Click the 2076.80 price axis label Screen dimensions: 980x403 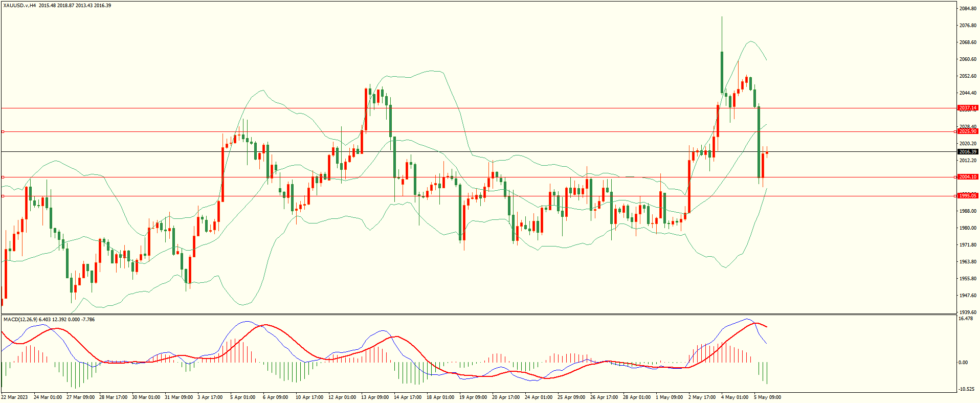[968, 26]
